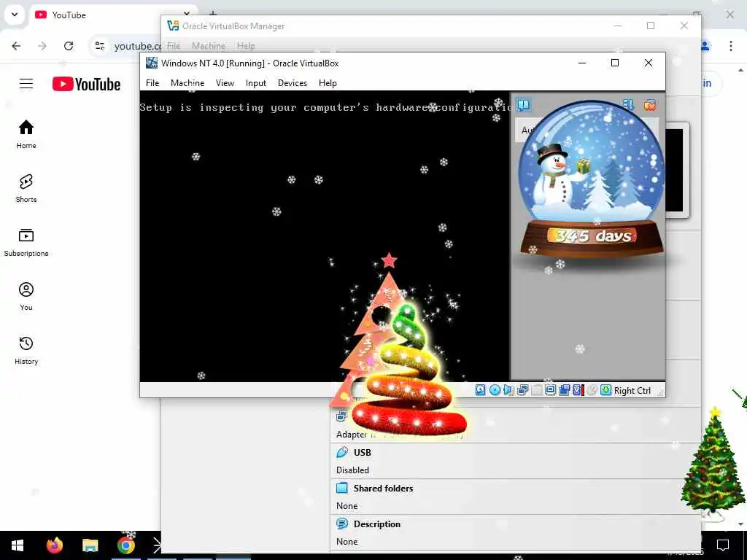The height and width of the screenshot is (560, 747).
Task: Open the Input menu of the VM window
Action: click(x=256, y=83)
